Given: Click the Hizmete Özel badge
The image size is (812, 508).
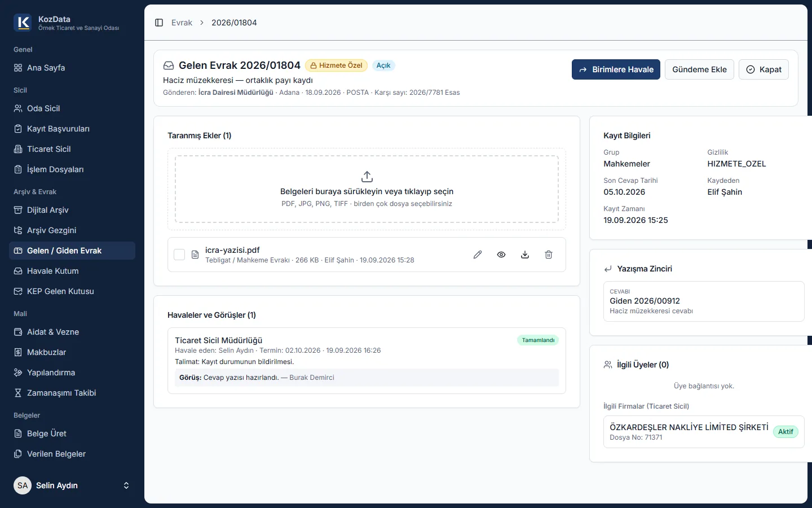Looking at the screenshot, I should click(x=336, y=65).
